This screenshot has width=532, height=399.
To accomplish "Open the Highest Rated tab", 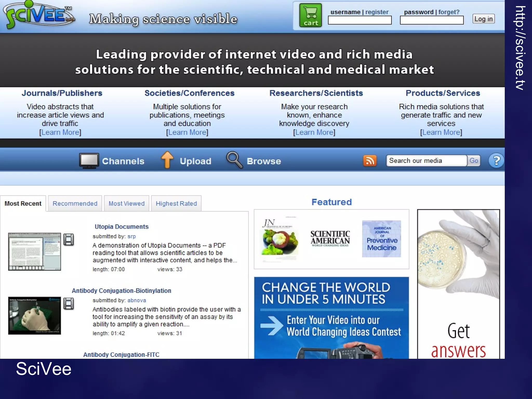I will point(176,203).
